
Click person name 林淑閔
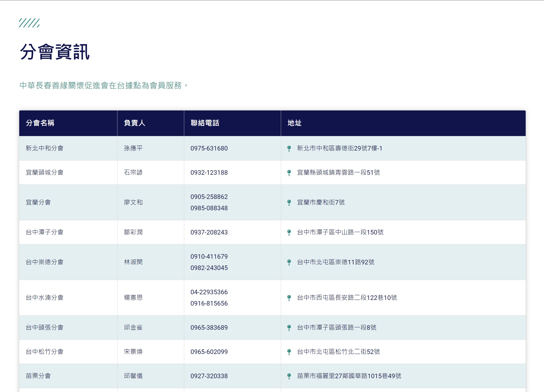(133, 262)
